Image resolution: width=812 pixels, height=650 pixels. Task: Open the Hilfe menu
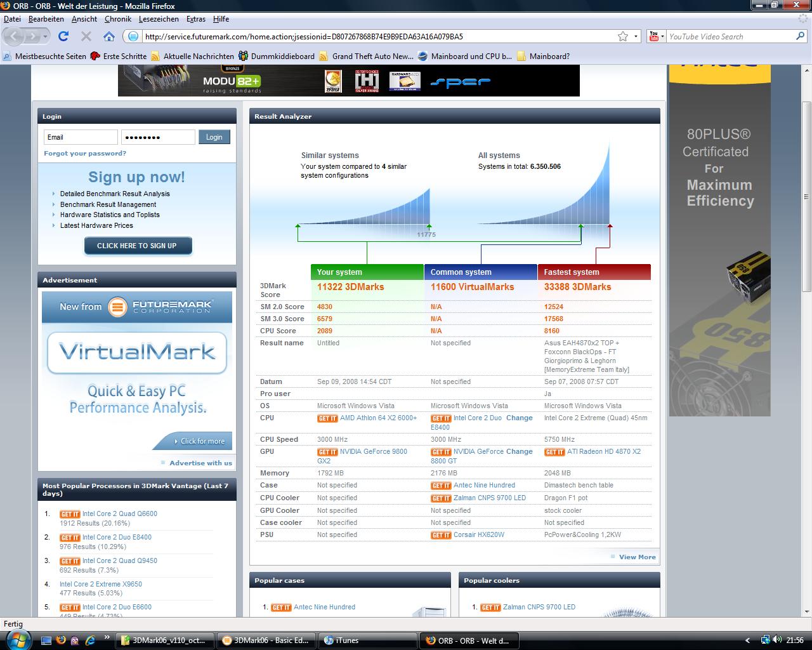221,19
